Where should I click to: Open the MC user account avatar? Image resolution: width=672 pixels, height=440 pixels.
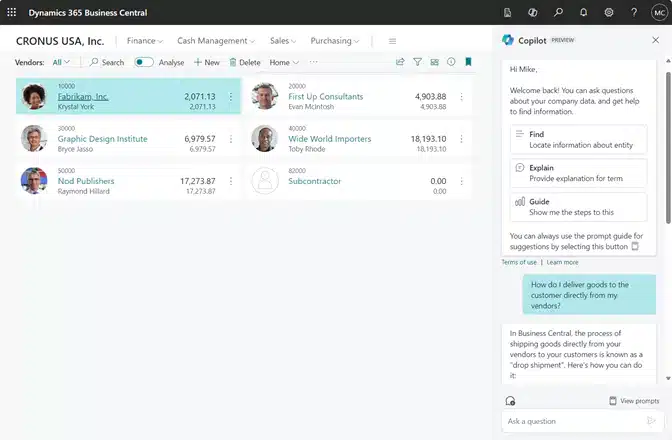pyautogui.click(x=659, y=13)
